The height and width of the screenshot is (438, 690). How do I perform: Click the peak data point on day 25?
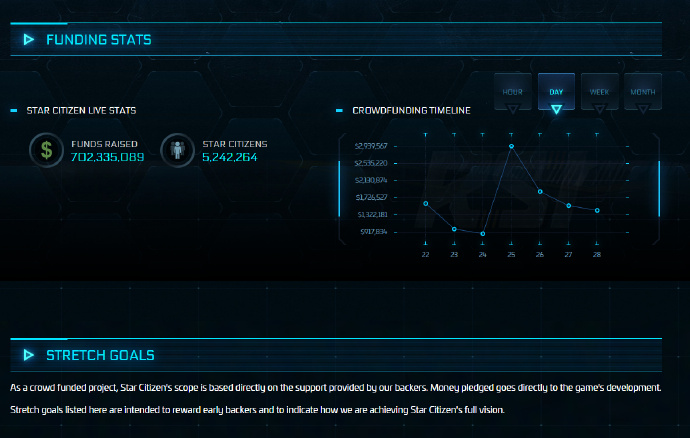point(511,146)
